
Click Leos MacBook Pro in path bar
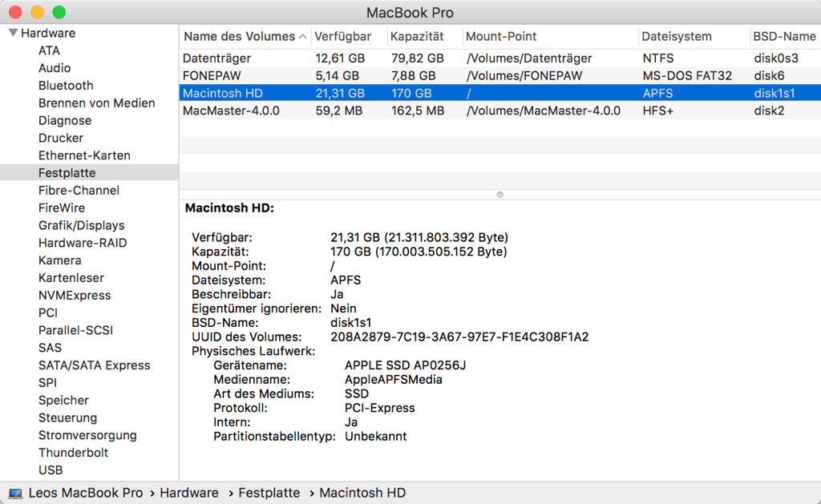85,493
